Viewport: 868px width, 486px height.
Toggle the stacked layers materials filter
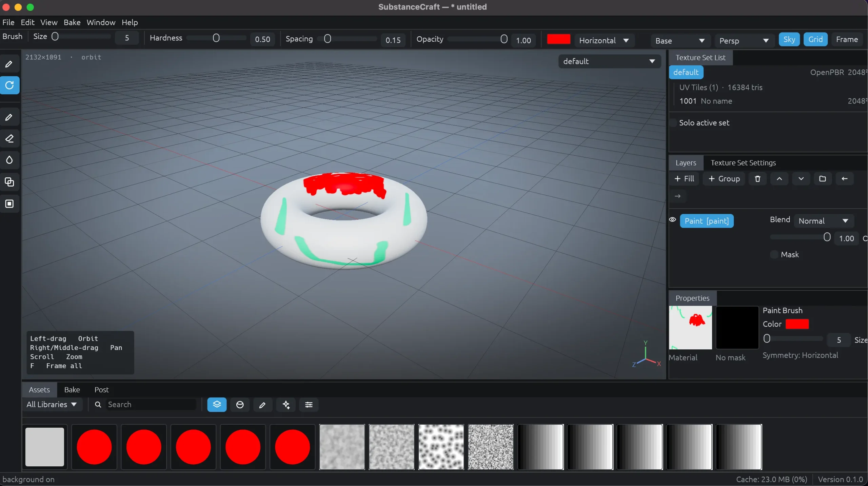click(x=217, y=405)
